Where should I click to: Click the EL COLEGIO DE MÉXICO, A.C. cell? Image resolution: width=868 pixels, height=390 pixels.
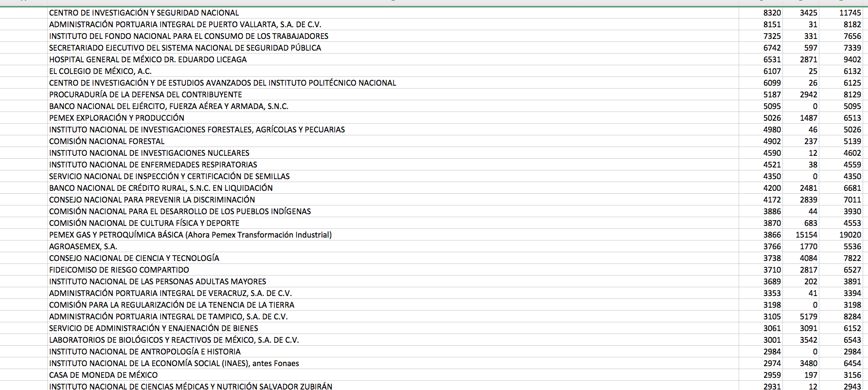pos(100,71)
